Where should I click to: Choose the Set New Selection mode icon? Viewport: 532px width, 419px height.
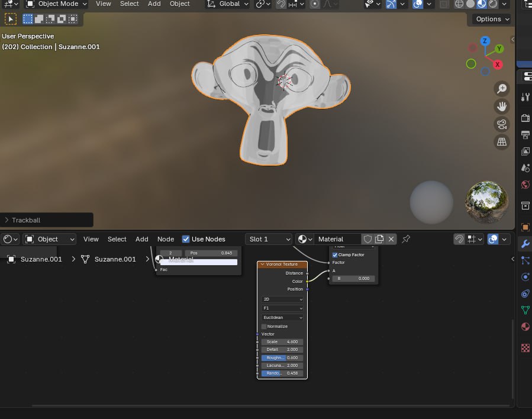click(x=27, y=19)
